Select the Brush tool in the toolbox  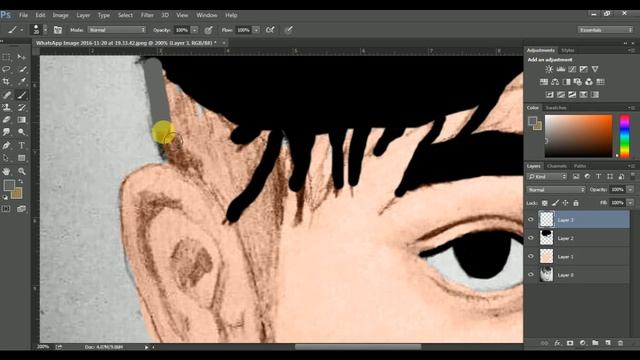[22, 95]
